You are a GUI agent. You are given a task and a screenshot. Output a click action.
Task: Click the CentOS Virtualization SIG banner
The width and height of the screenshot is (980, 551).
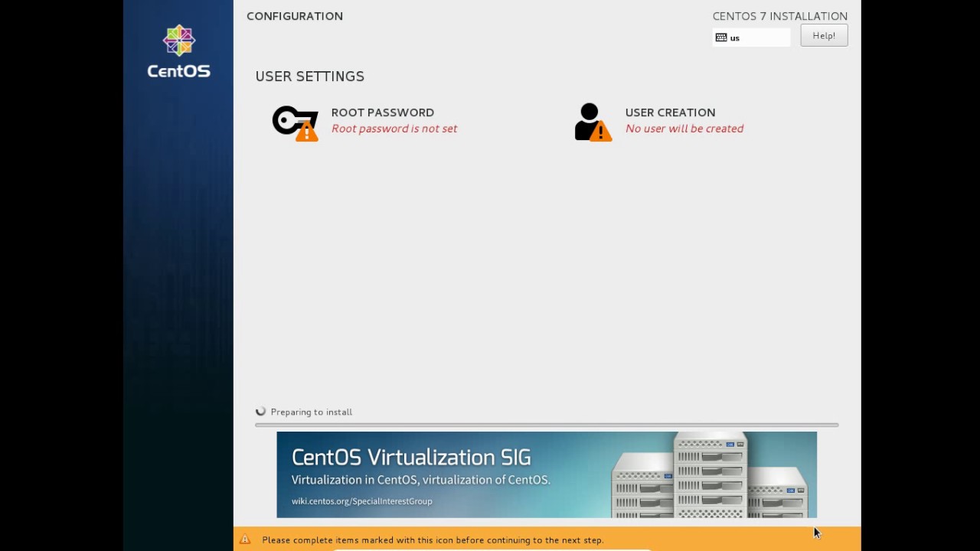coord(547,474)
